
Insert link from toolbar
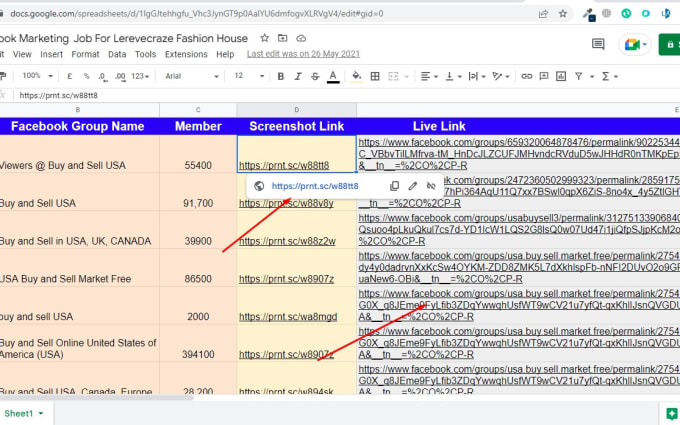[526, 76]
